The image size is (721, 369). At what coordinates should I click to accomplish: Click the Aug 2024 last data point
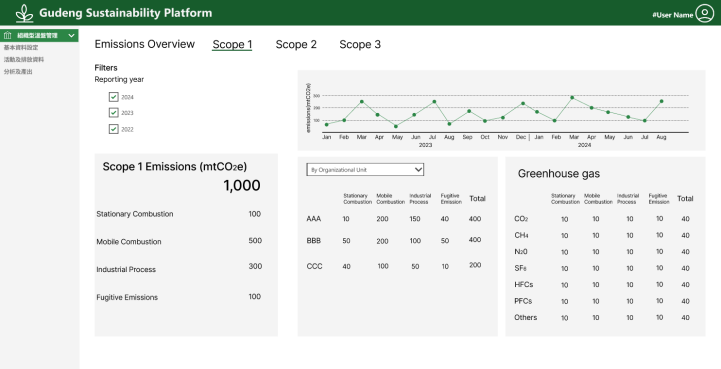[x=661, y=101]
